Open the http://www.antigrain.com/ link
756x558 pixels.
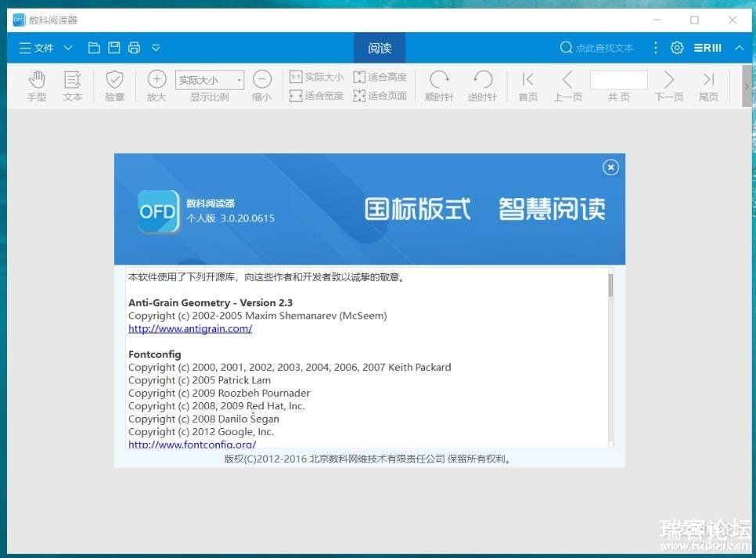click(x=190, y=329)
